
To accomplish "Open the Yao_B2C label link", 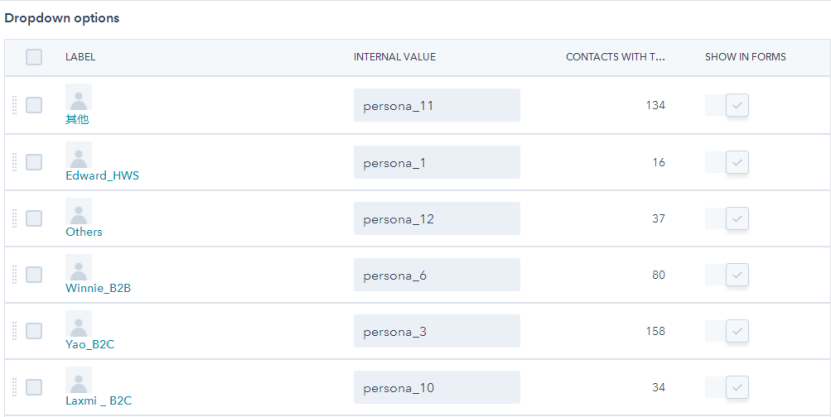I will pyautogui.click(x=90, y=344).
